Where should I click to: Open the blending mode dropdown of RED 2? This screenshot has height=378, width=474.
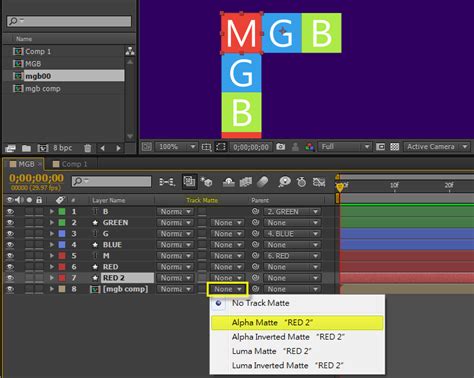coord(175,278)
